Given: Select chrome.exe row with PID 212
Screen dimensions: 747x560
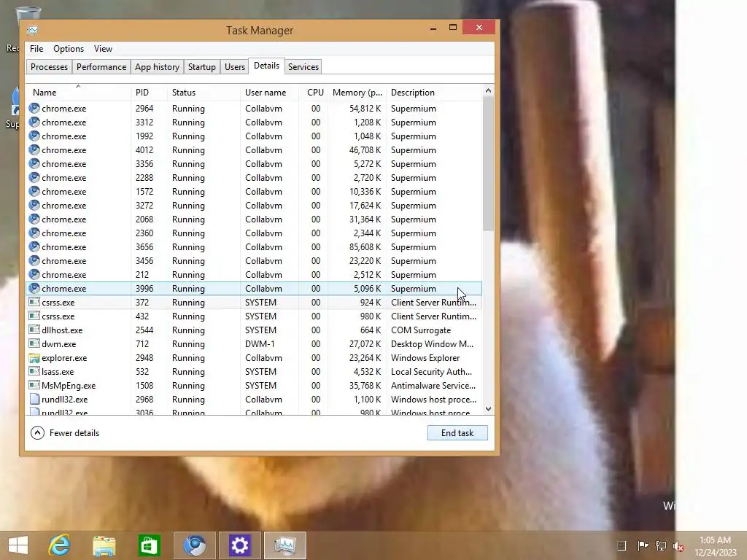Looking at the screenshot, I should pyautogui.click(x=254, y=274).
